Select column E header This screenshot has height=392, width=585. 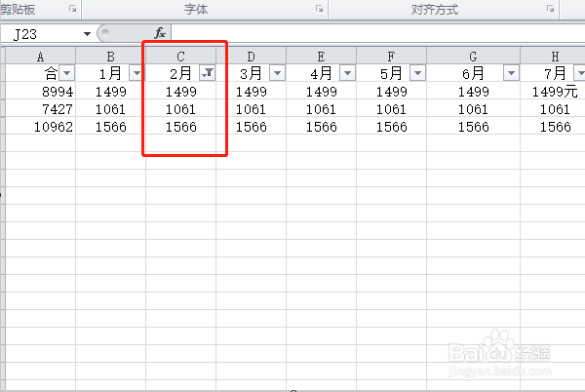click(x=321, y=56)
